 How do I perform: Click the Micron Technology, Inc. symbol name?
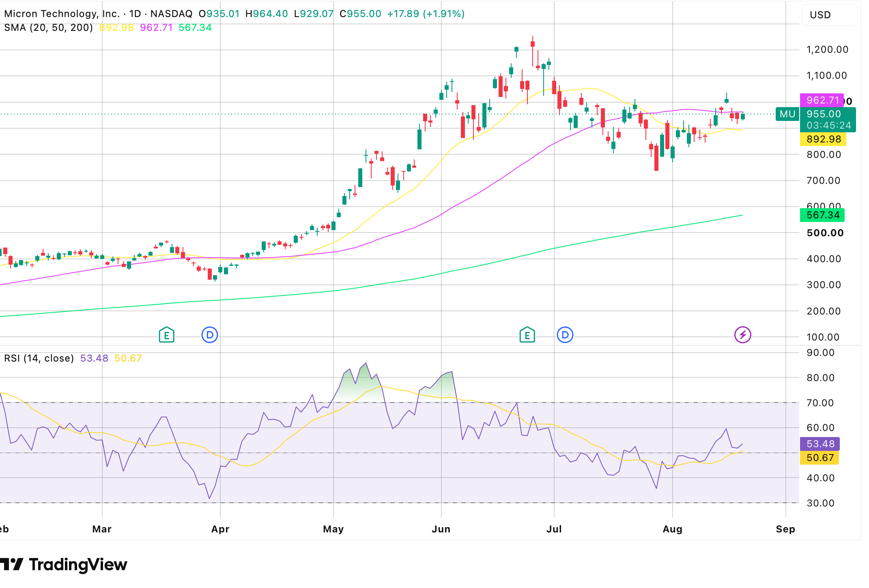point(62,14)
